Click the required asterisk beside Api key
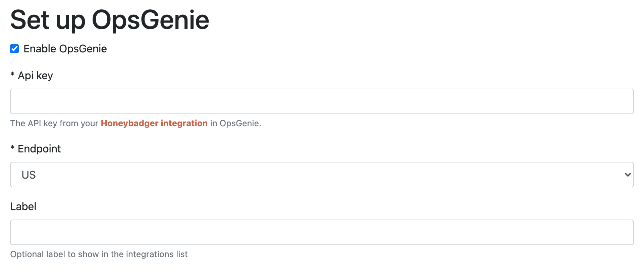Image resolution: width=644 pixels, height=280 pixels. [12, 75]
